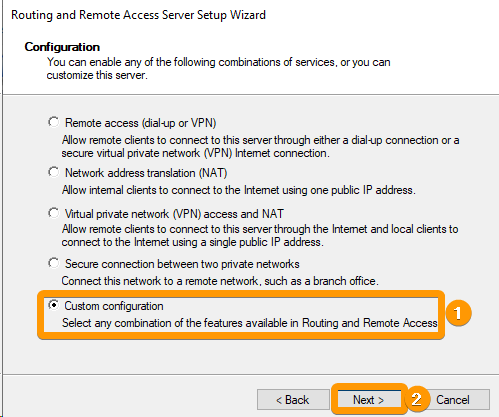The image size is (499, 417).
Task: Click the 'Custom configuration' label text
Action: click(x=114, y=306)
